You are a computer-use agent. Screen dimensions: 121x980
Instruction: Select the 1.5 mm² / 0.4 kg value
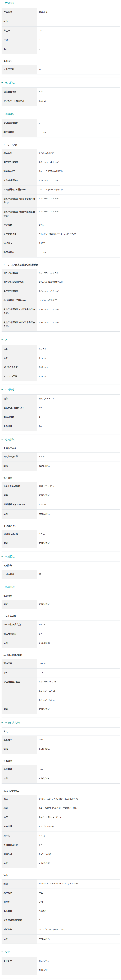pos(47,691)
